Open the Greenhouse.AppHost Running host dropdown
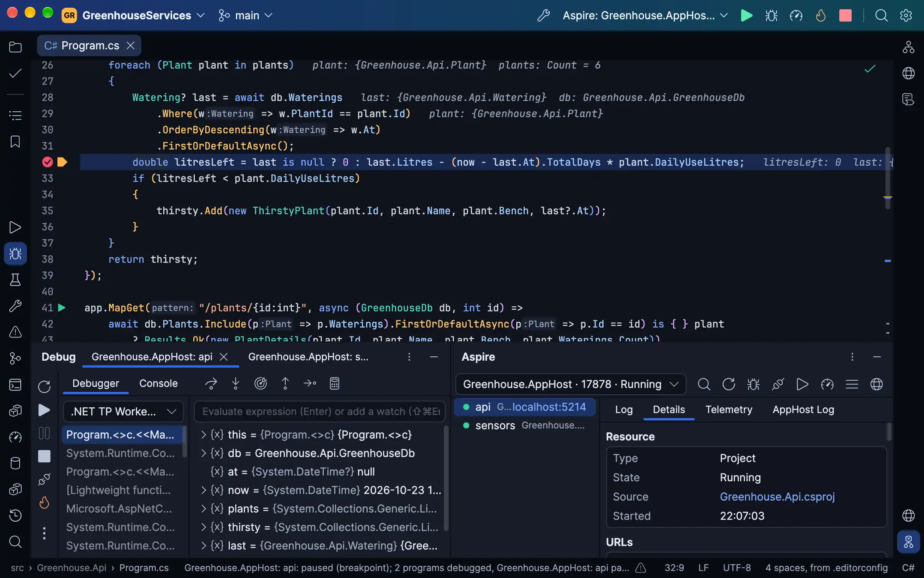This screenshot has height=578, width=924. click(x=571, y=384)
